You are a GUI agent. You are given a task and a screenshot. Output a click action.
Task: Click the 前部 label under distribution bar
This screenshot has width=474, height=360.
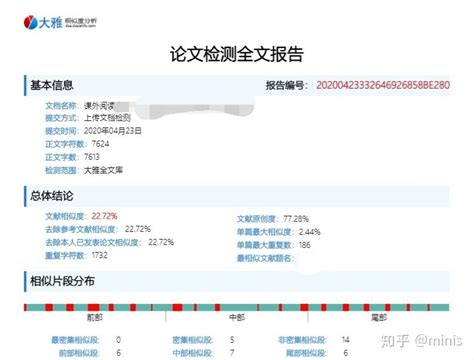(95, 317)
